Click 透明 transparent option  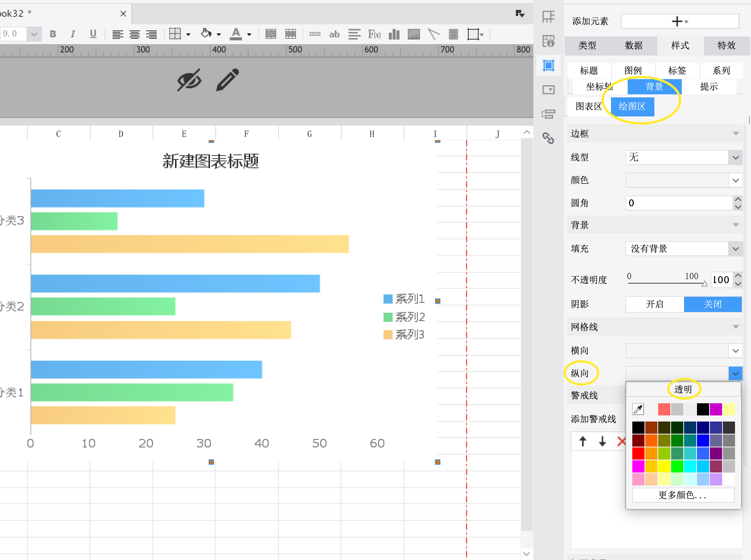click(x=683, y=389)
